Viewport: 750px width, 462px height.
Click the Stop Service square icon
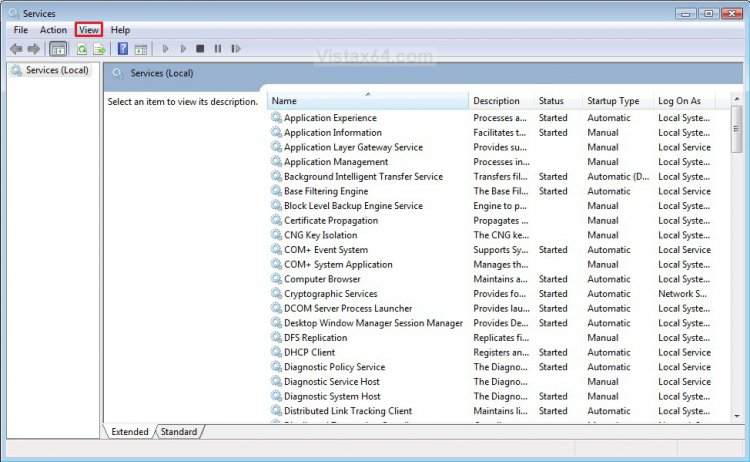(x=200, y=48)
